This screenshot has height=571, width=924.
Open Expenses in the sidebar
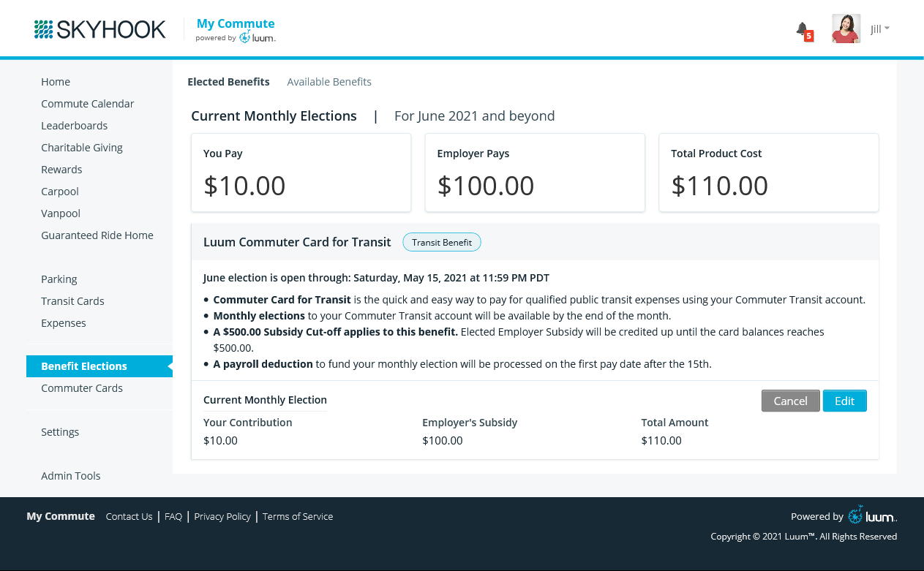click(x=64, y=323)
